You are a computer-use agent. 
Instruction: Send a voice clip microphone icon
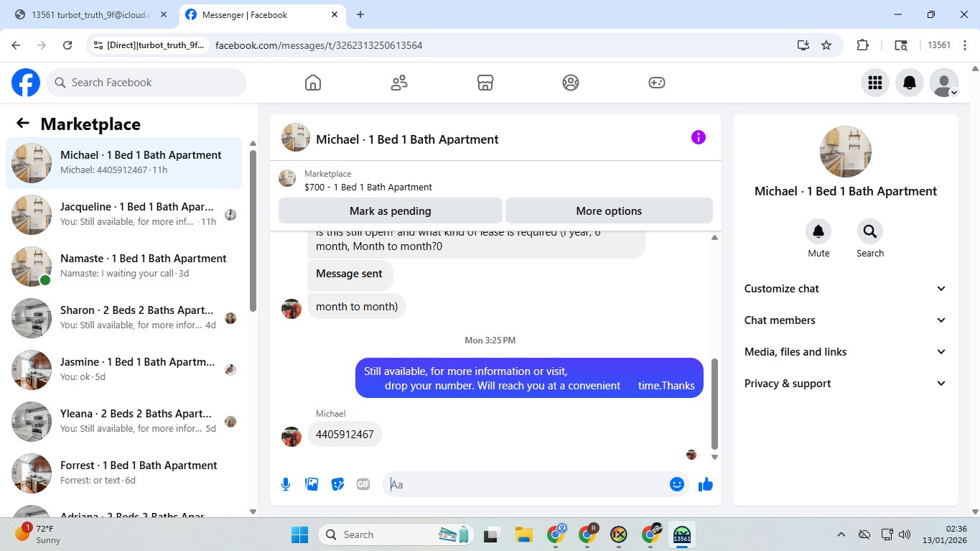(x=286, y=484)
